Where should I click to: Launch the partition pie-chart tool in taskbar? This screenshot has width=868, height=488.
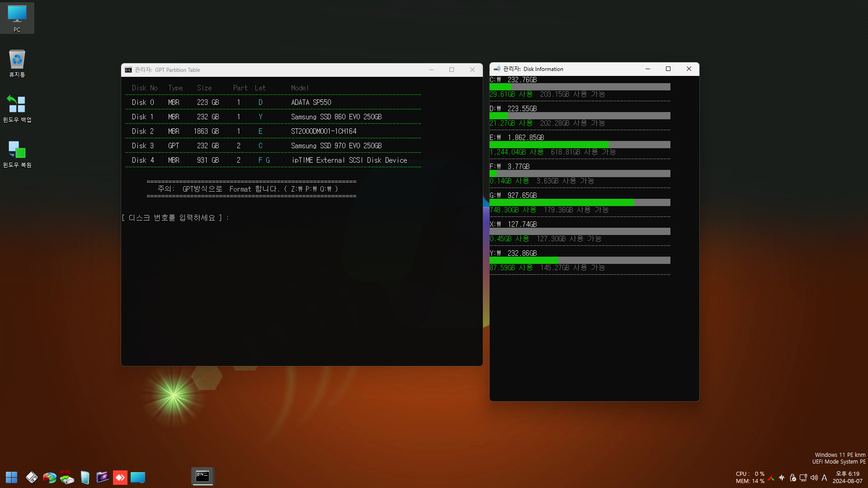click(x=49, y=477)
